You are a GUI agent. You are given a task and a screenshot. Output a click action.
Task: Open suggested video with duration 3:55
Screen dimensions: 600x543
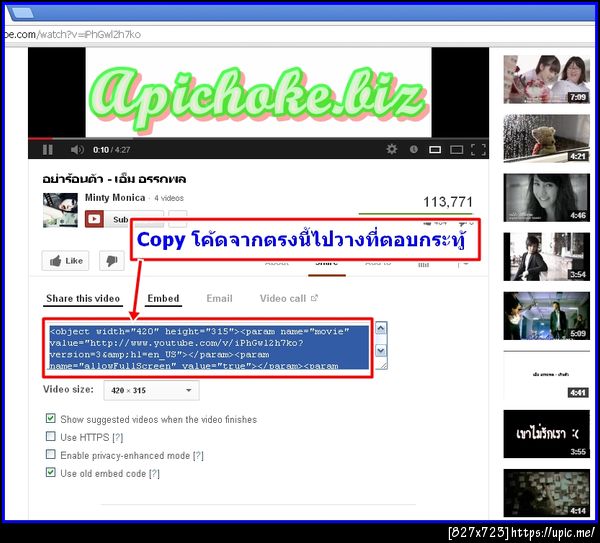point(546,434)
